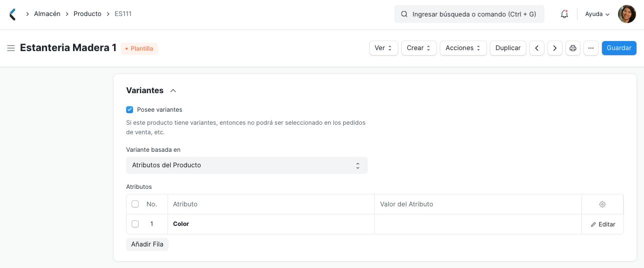Open the user avatar menu
This screenshot has height=268, width=644.
click(627, 14)
